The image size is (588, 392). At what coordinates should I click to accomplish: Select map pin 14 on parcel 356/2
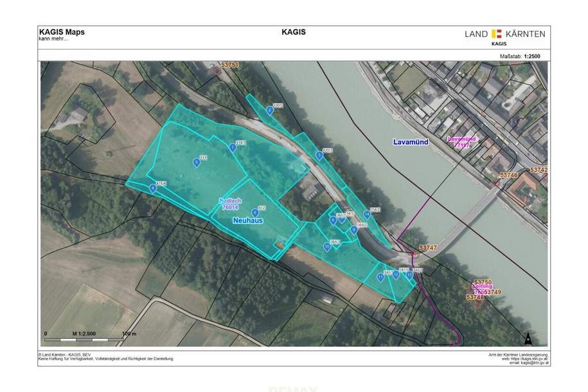[x=367, y=215]
